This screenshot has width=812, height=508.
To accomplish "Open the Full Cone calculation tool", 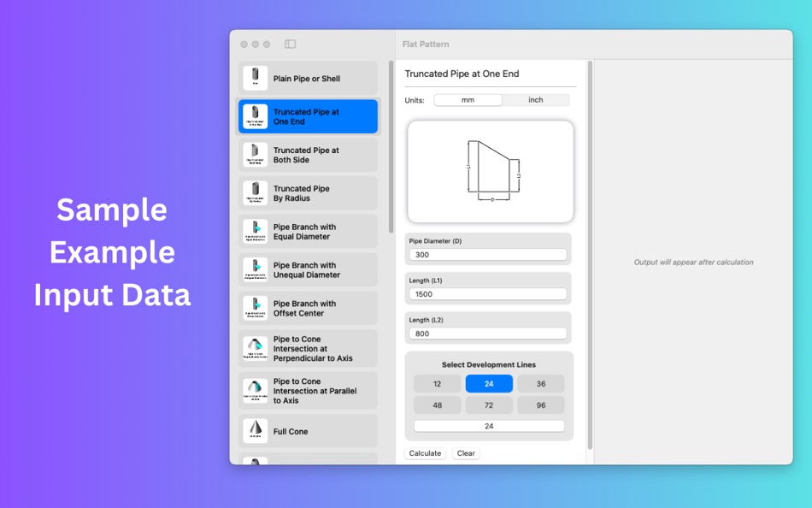I will pyautogui.click(x=308, y=431).
